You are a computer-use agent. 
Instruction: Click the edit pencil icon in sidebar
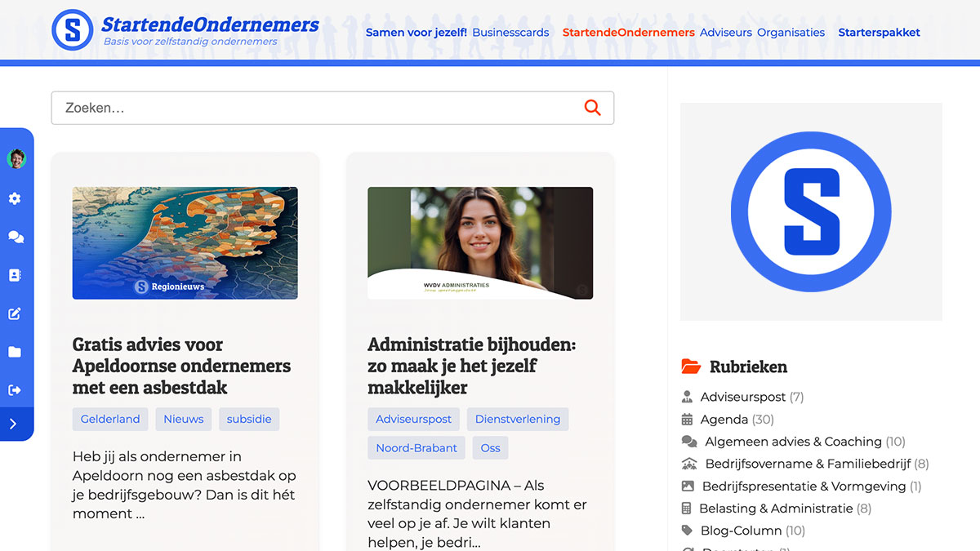click(15, 313)
